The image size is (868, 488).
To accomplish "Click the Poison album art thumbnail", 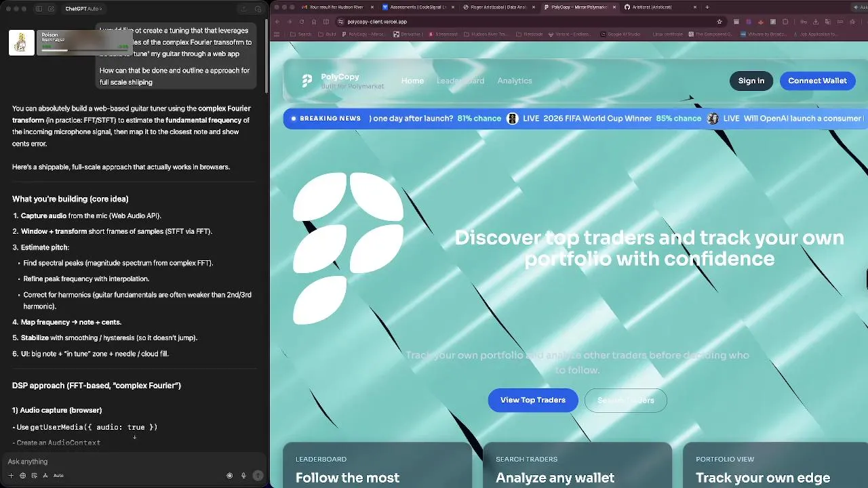I will point(22,42).
